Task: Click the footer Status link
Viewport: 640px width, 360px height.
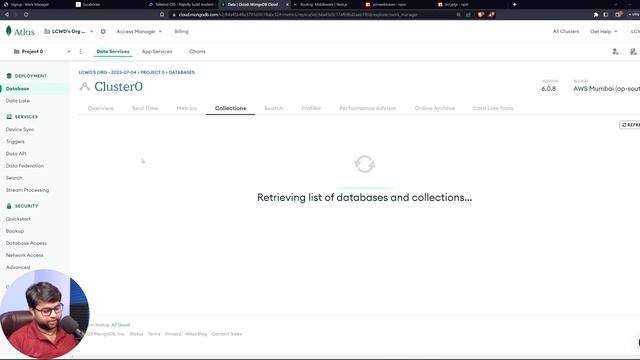Action: [136, 334]
